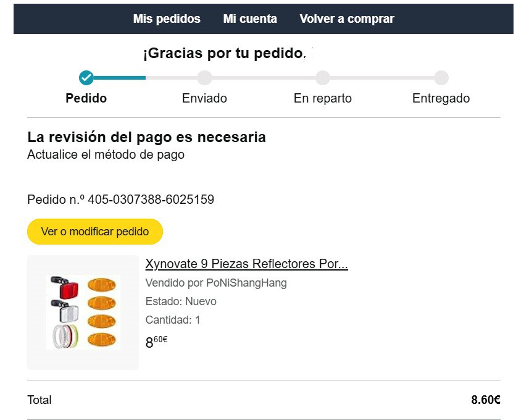Viewport: 516px width, 420px height.
Task: Open the Mis pedidos menu item
Action: [167, 19]
